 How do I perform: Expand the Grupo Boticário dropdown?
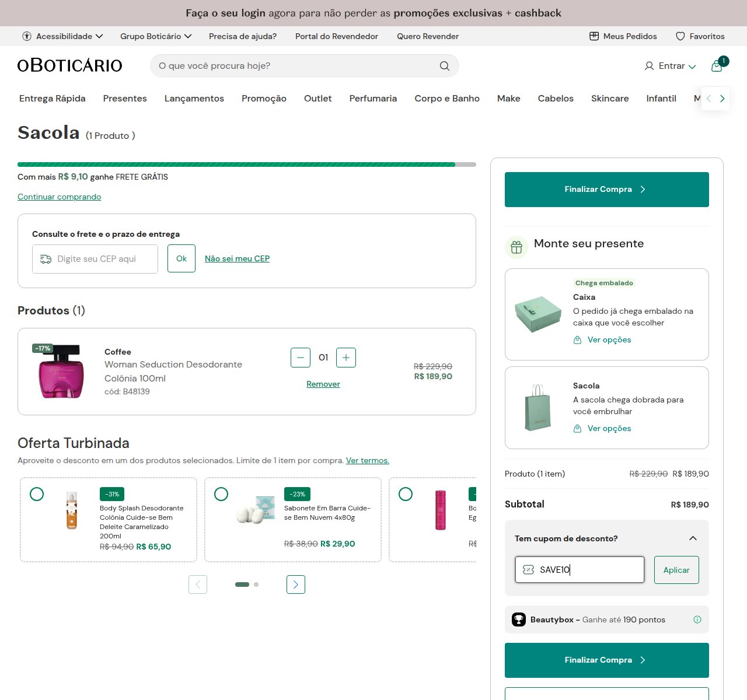point(156,36)
